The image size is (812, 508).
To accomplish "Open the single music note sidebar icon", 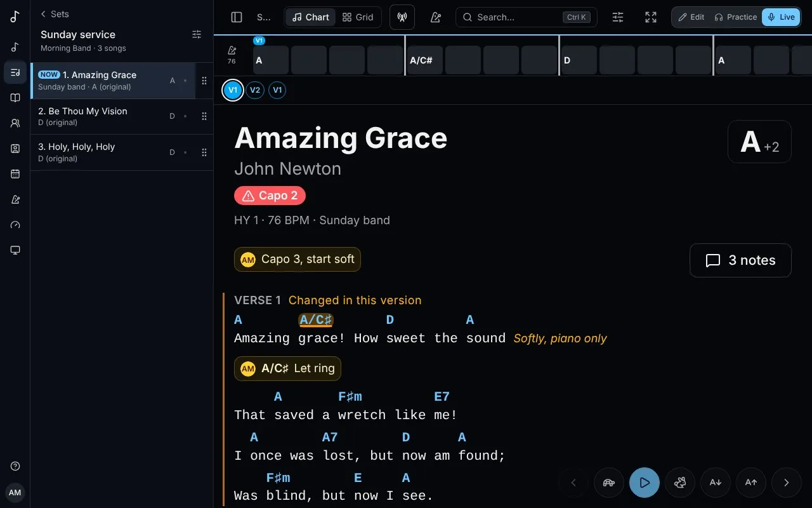I will pos(15,47).
